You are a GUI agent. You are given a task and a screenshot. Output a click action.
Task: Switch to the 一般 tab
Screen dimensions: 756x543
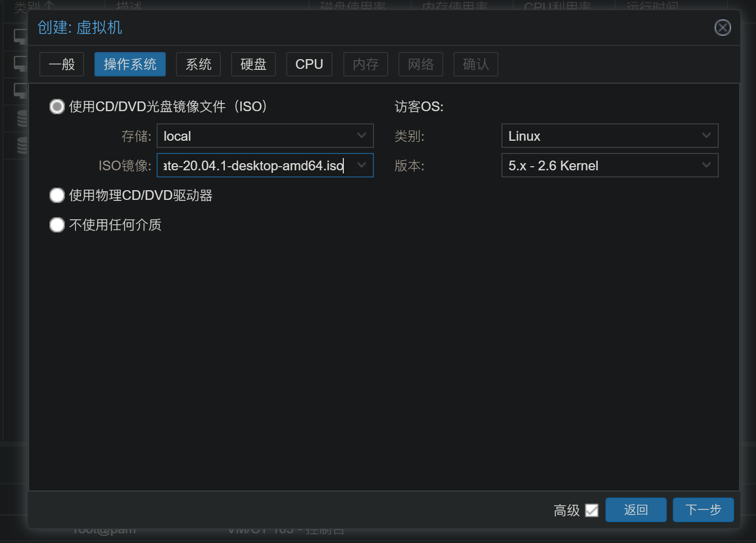click(x=62, y=64)
